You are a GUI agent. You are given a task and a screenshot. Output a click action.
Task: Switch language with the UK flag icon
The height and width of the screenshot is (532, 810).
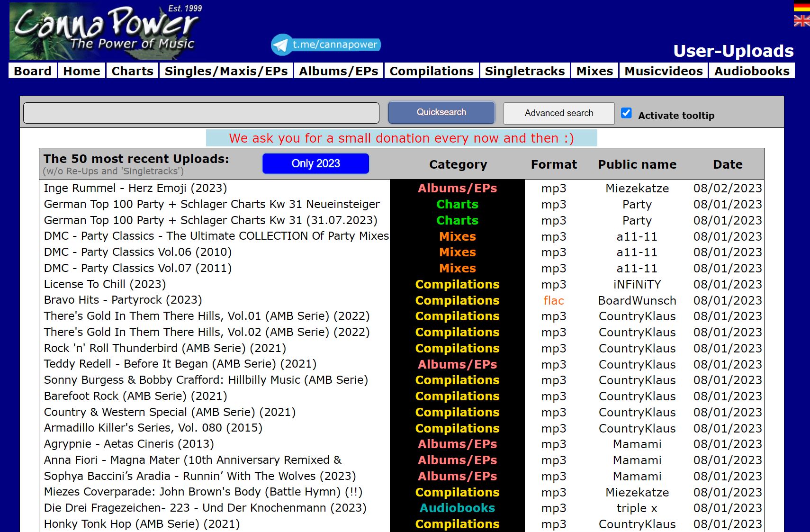(x=801, y=21)
